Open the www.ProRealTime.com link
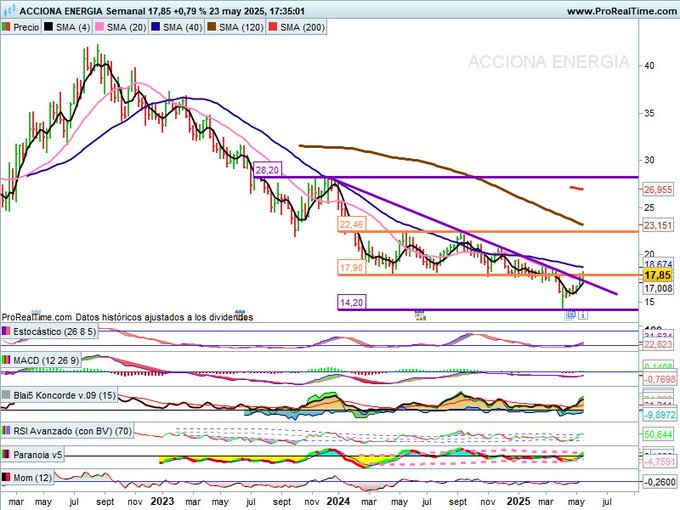The image size is (680, 510). (621, 11)
